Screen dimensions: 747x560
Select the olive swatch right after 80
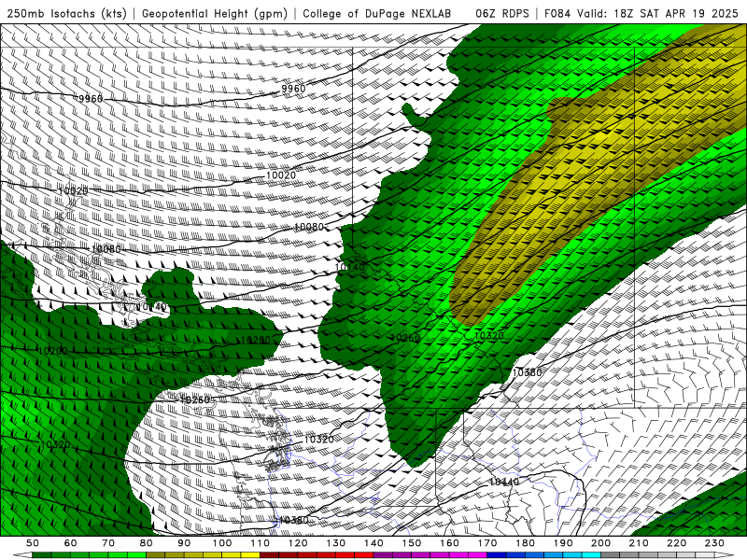(x=155, y=555)
